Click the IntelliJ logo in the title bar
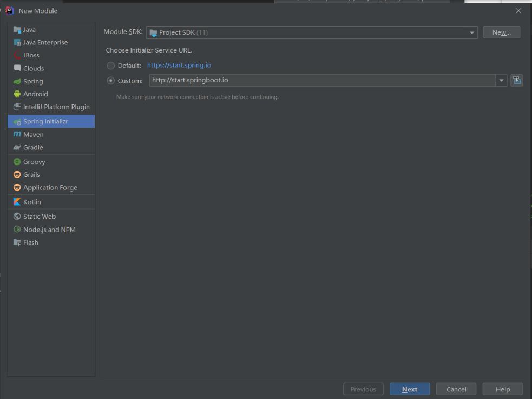Screen dimensions: 532x399 point(10,11)
